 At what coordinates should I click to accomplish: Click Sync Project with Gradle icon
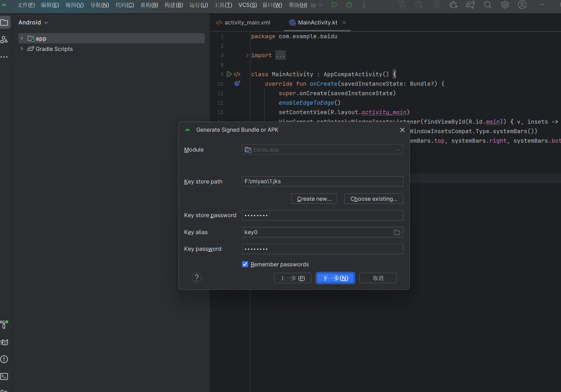point(470,5)
